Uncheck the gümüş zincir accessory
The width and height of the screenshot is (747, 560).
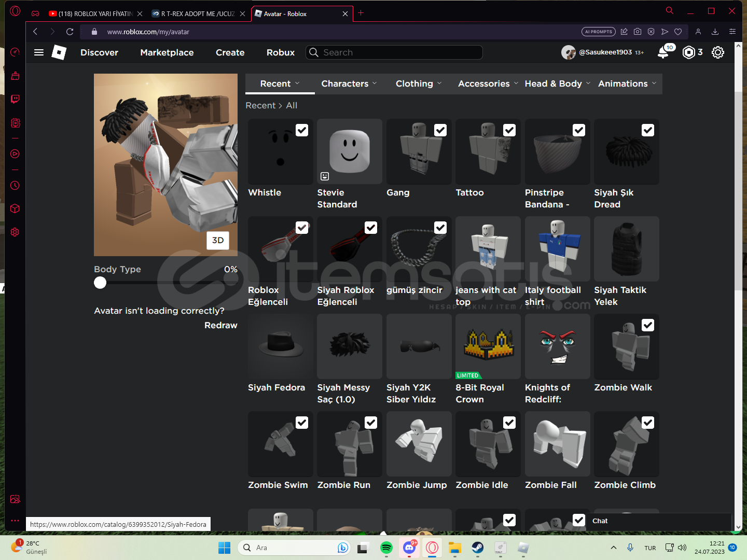440,228
